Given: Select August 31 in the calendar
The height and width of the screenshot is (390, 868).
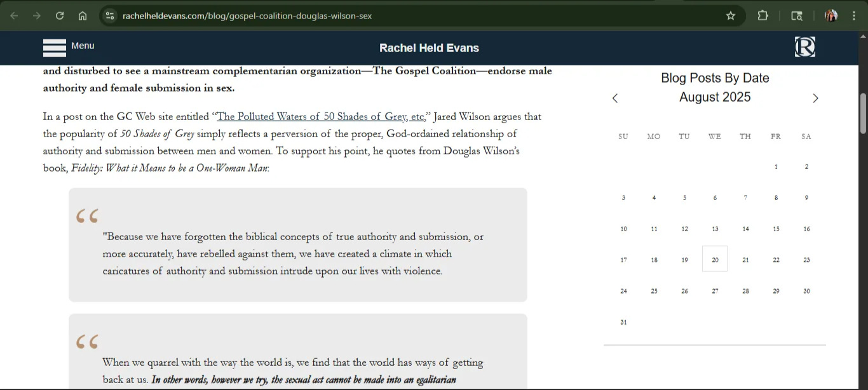Looking at the screenshot, I should click(623, 322).
